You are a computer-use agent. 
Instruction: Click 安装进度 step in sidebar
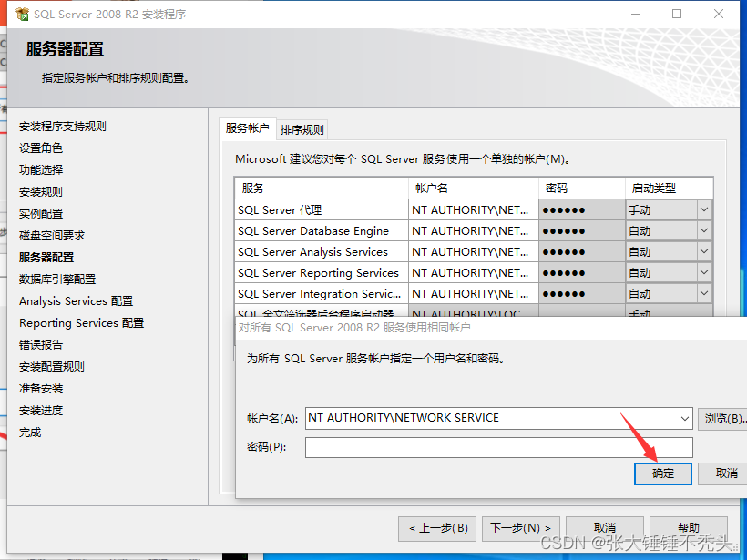(41, 411)
